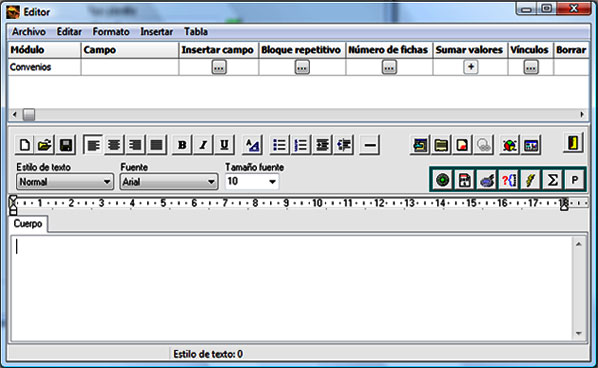Image resolution: width=598 pixels, height=368 pixels.
Task: Click the P button icon
Action: click(x=574, y=180)
